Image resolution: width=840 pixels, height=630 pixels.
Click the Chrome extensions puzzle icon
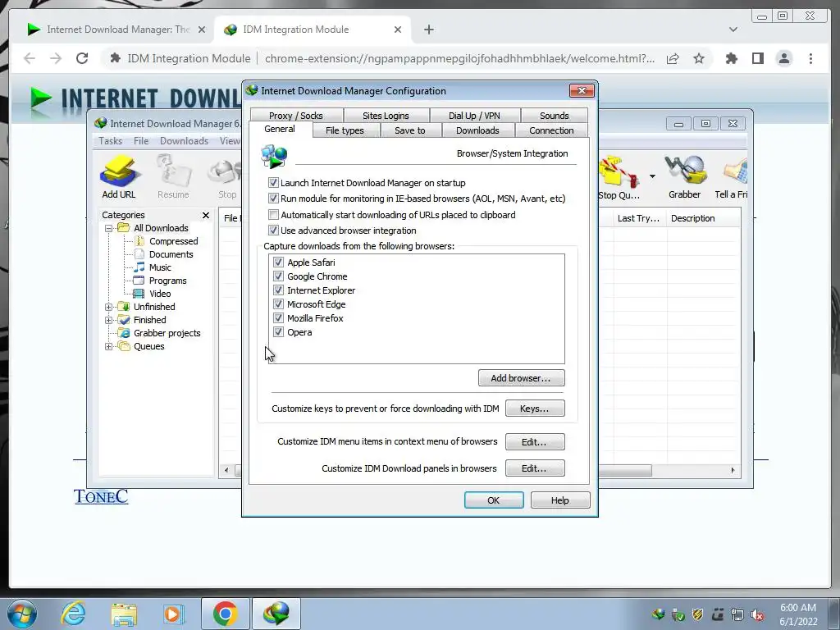731,58
